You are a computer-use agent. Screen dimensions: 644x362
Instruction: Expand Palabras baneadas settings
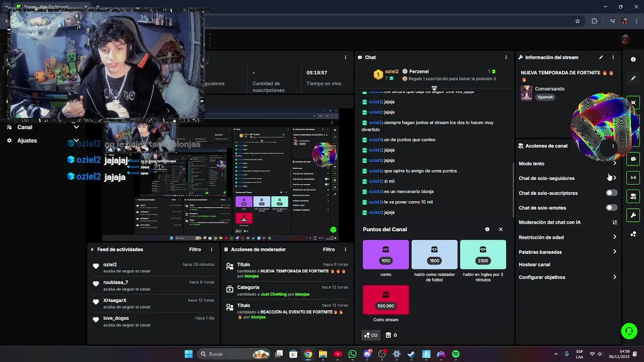click(x=614, y=252)
